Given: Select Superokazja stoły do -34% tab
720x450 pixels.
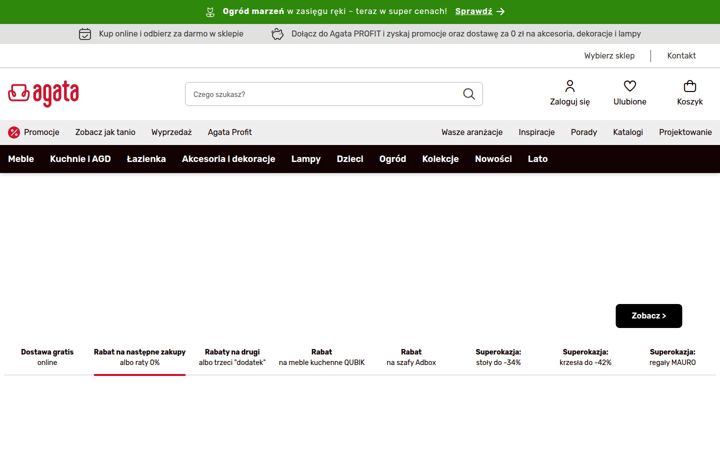Looking at the screenshot, I should click(498, 357).
